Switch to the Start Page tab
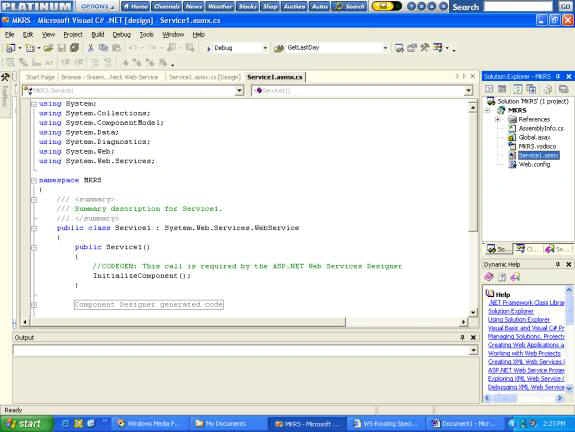This screenshot has height=432, width=575. 40,77
